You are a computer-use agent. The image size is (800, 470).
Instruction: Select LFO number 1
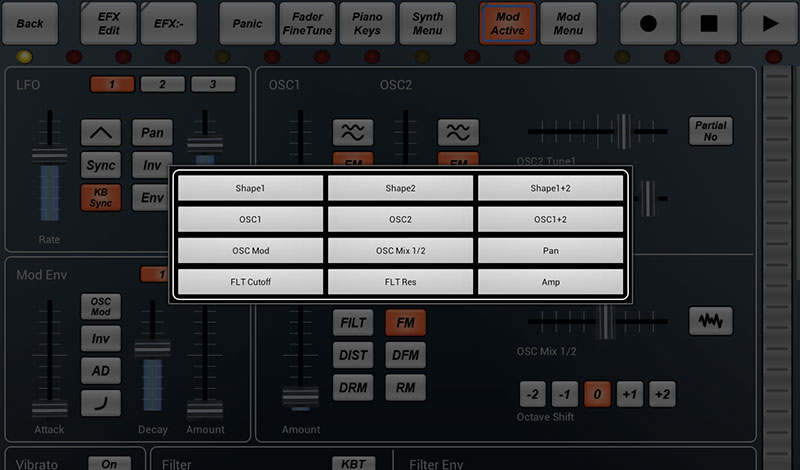112,84
